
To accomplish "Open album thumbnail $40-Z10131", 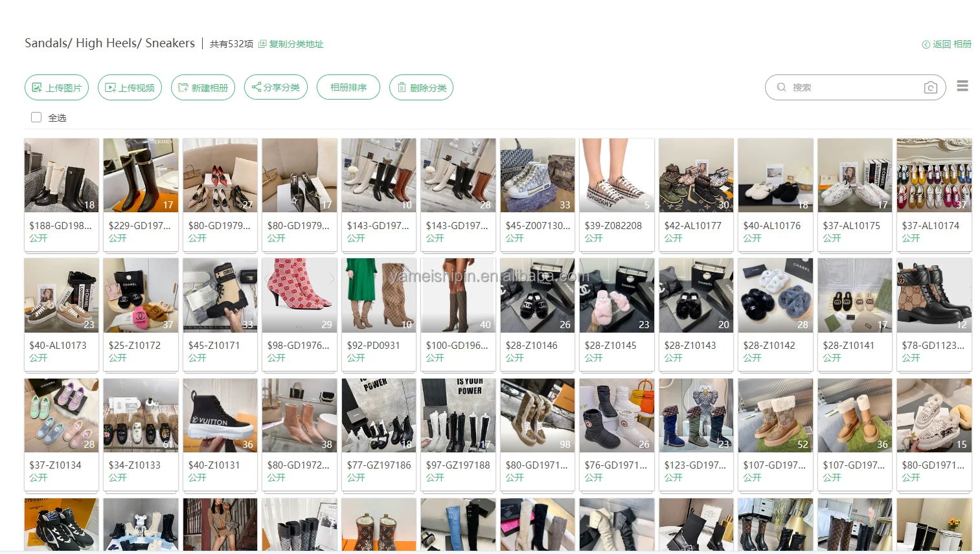I will 220,415.
